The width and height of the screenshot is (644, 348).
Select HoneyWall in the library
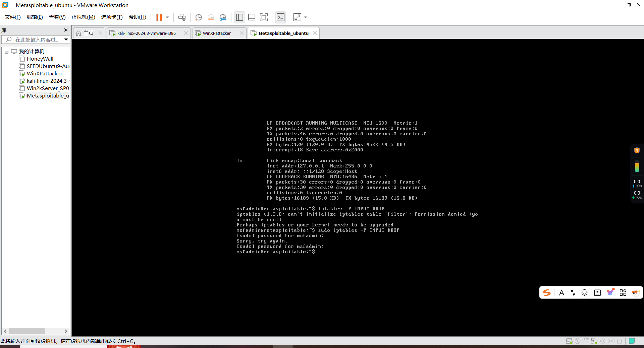pos(40,59)
